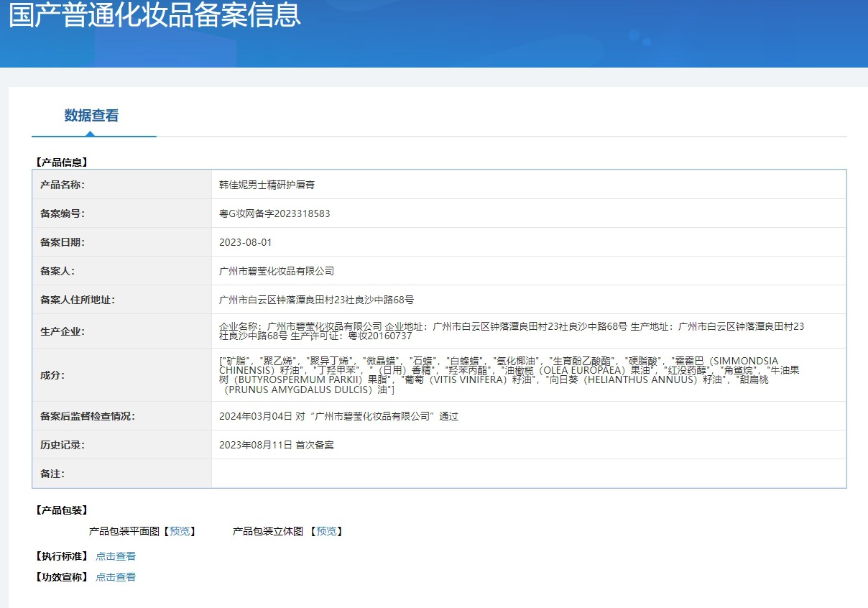Select the 备案人 value 广州市碧莹化妆品有限公司
868x608 pixels.
point(277,271)
